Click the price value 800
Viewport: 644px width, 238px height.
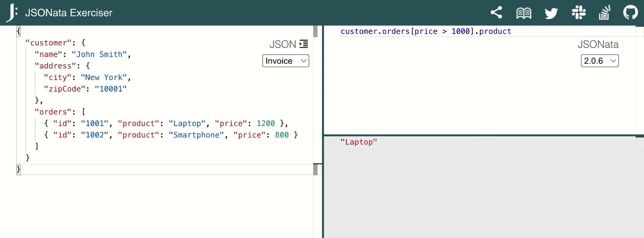[282, 135]
